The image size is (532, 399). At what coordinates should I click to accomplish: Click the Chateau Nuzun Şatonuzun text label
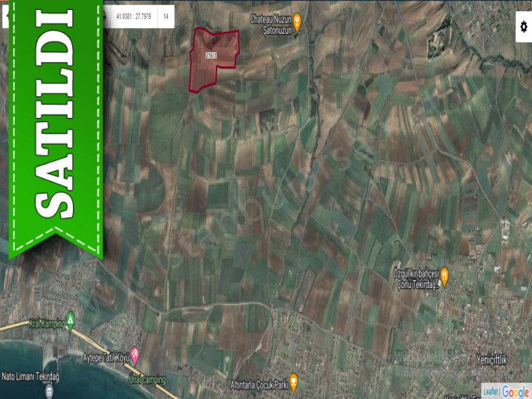tap(270, 23)
